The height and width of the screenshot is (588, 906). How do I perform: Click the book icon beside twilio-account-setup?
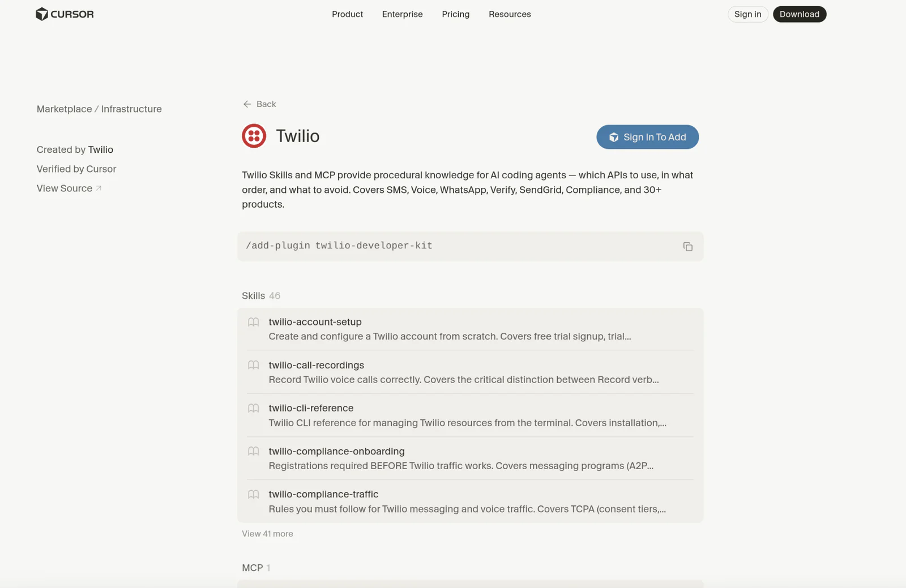(254, 322)
